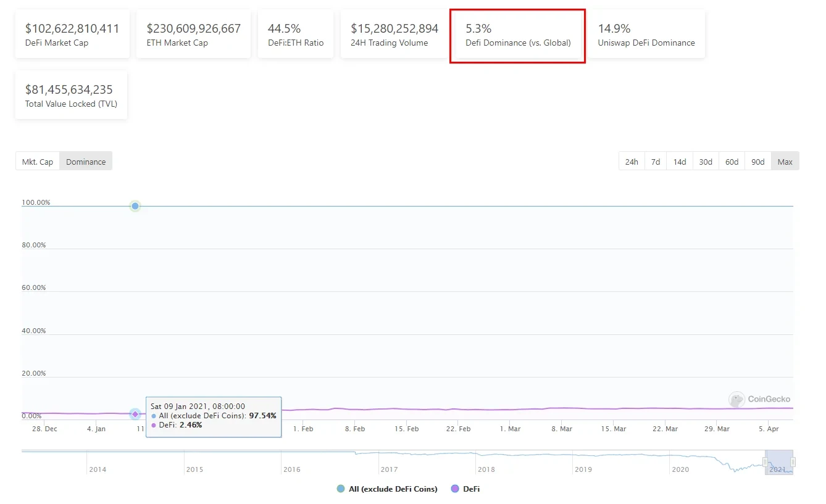Click the Total Value Locked (TVL) card
Image resolution: width=826 pixels, height=504 pixels.
(x=71, y=96)
